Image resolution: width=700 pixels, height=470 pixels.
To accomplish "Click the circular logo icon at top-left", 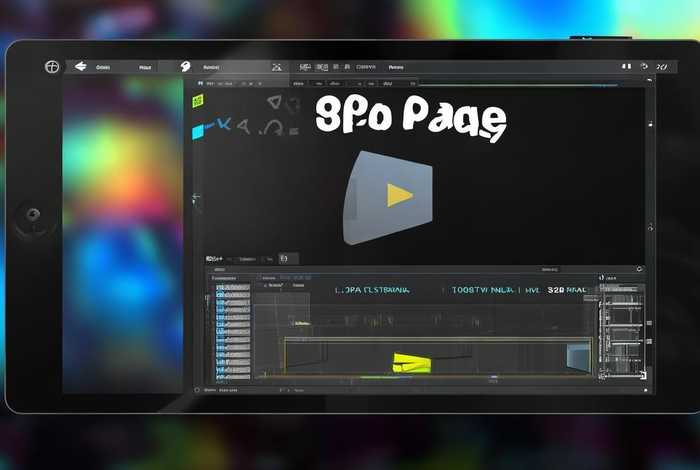I will (x=52, y=67).
